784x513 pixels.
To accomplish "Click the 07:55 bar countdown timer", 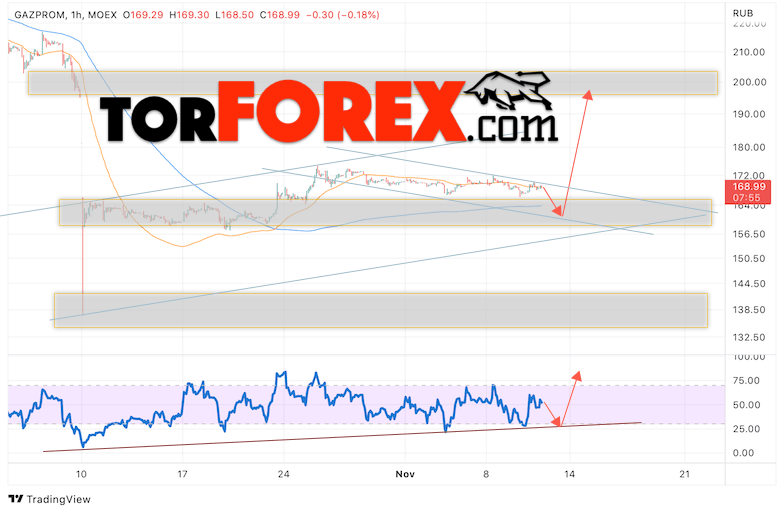I will coord(746,198).
